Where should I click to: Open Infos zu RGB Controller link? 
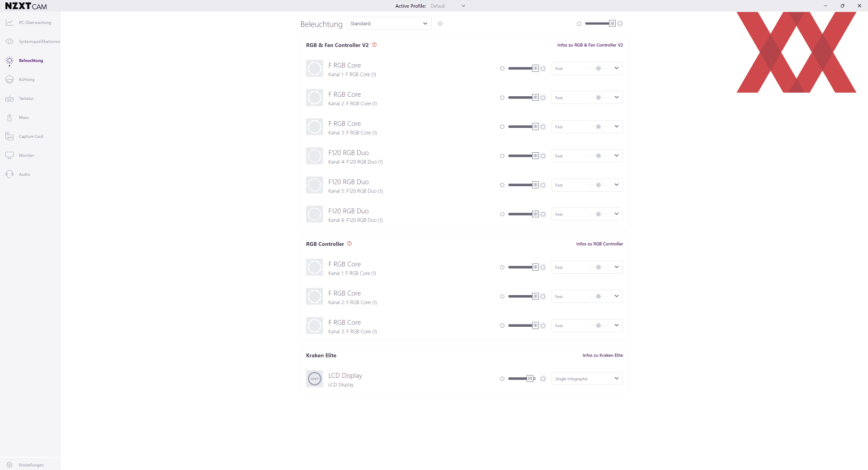tap(599, 244)
